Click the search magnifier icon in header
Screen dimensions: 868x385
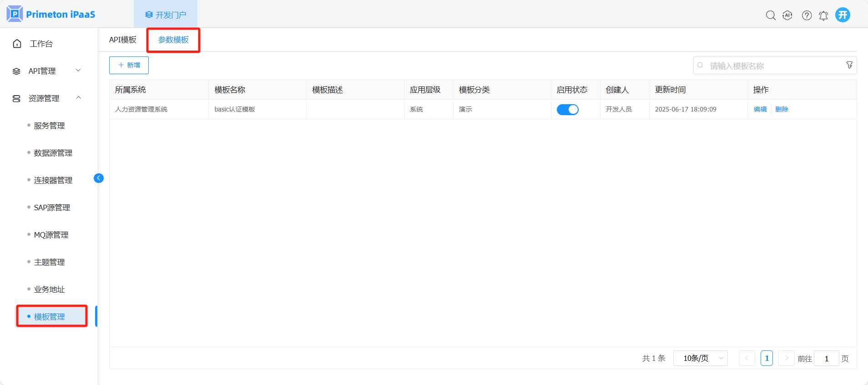(770, 15)
